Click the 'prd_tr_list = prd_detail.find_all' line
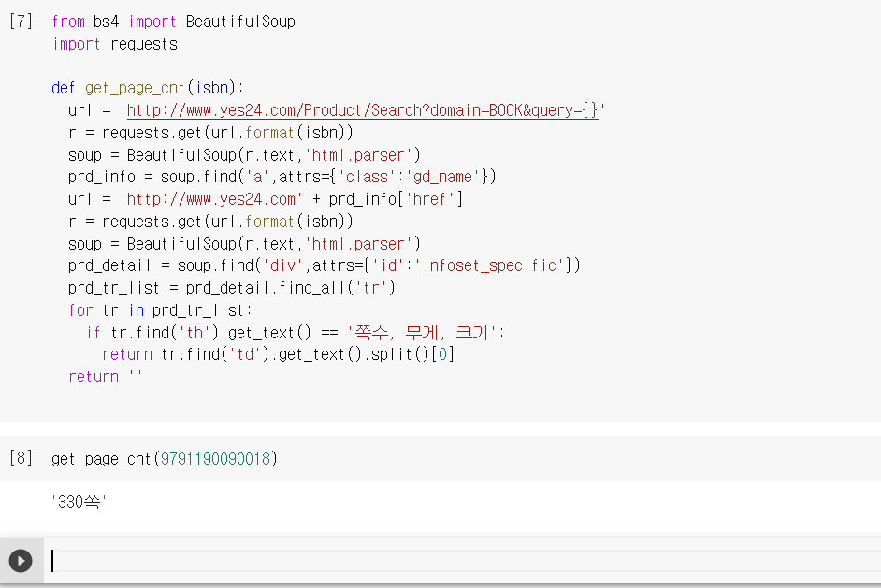 (232, 288)
